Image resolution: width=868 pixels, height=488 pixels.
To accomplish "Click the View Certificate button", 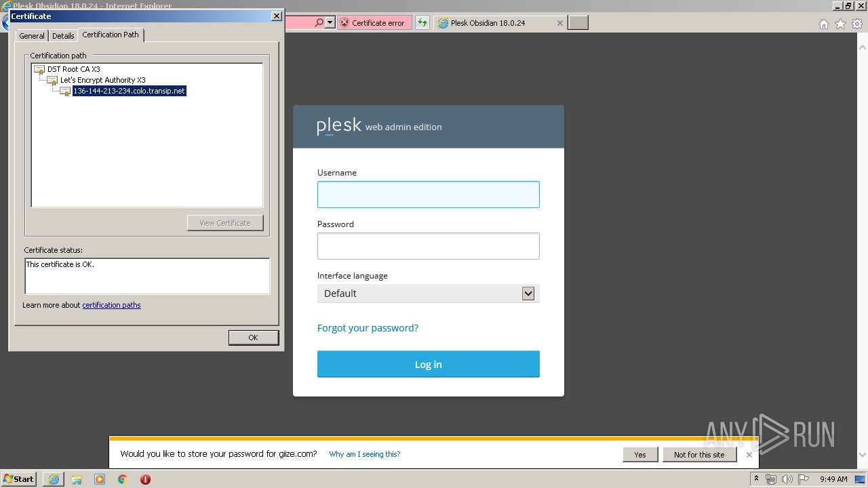I will 225,223.
